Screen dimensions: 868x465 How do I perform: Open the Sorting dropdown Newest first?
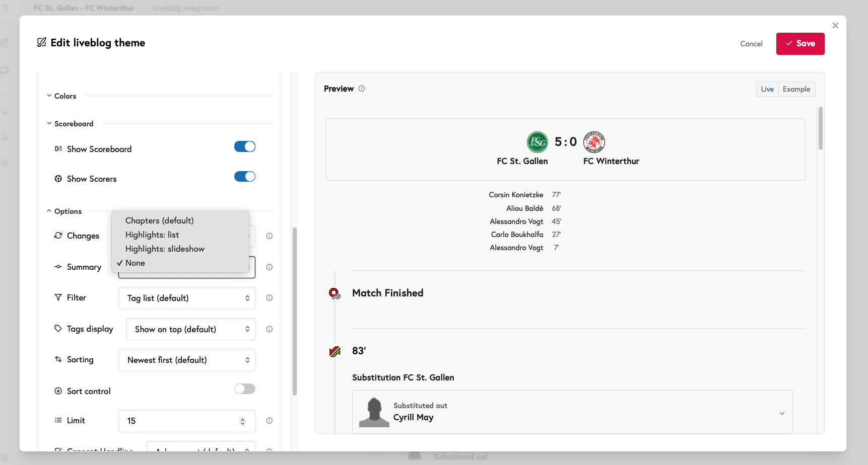click(187, 360)
